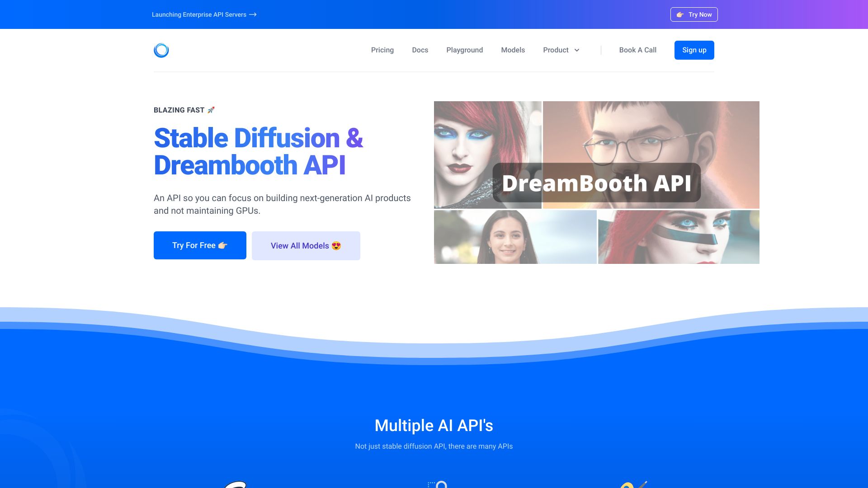Viewport: 868px width, 488px height.
Task: Click the Try For Free button
Action: pyautogui.click(x=200, y=245)
